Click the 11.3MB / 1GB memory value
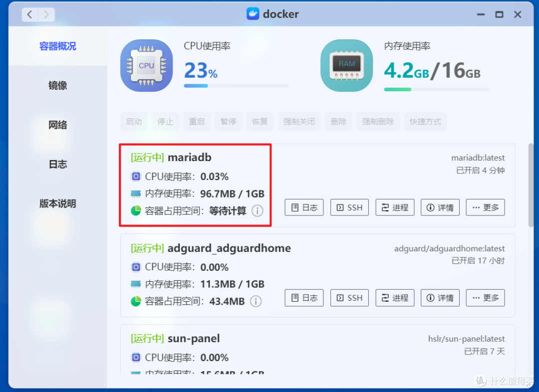 tap(233, 284)
